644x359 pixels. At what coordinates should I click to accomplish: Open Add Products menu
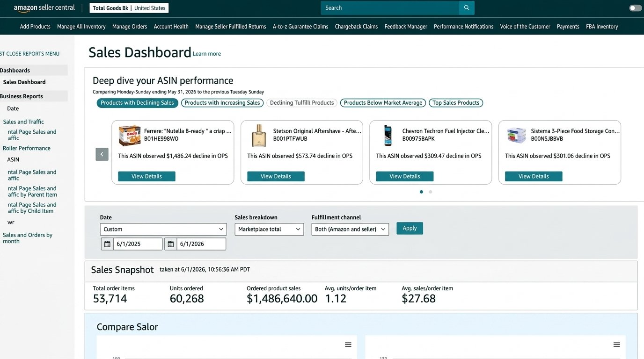pyautogui.click(x=35, y=27)
